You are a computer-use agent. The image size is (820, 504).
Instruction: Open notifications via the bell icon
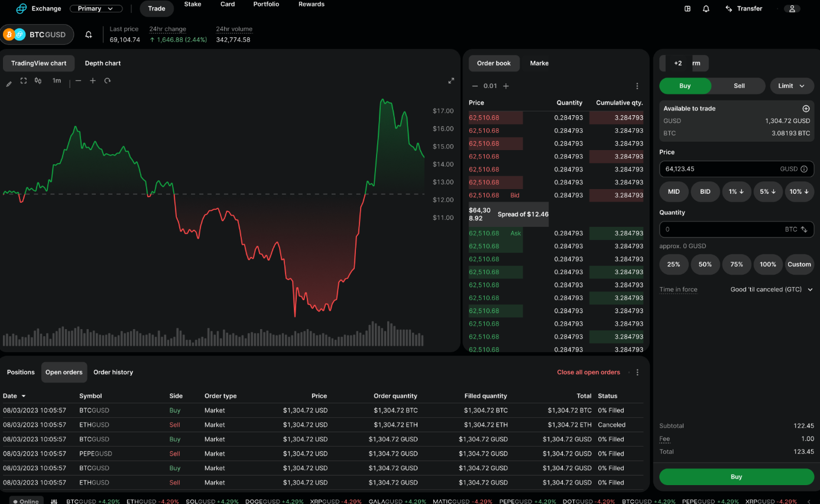coord(706,8)
